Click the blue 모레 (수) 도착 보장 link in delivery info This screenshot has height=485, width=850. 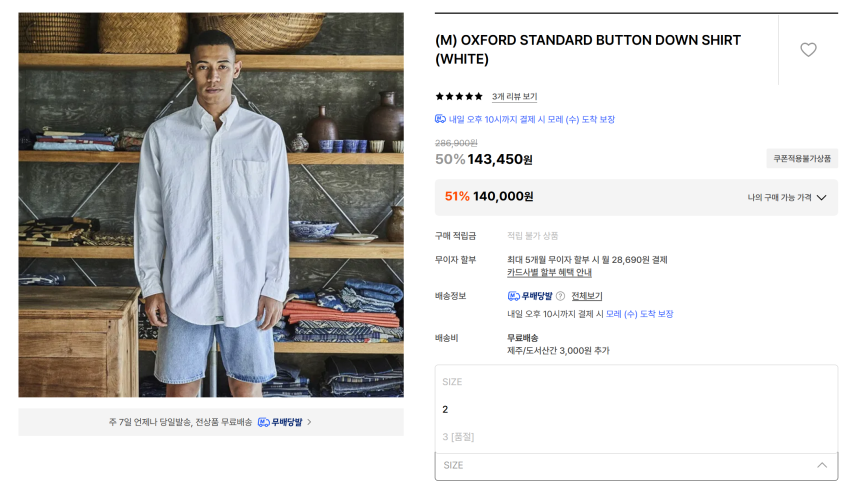coord(639,314)
